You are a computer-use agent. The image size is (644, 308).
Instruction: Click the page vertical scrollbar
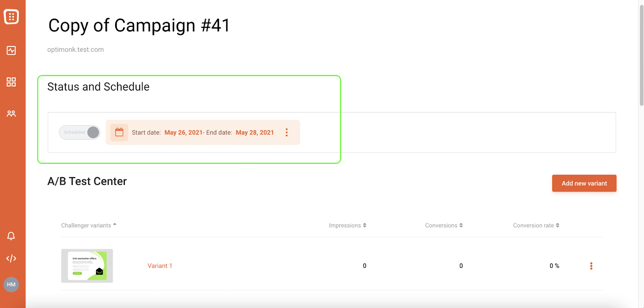(641, 56)
